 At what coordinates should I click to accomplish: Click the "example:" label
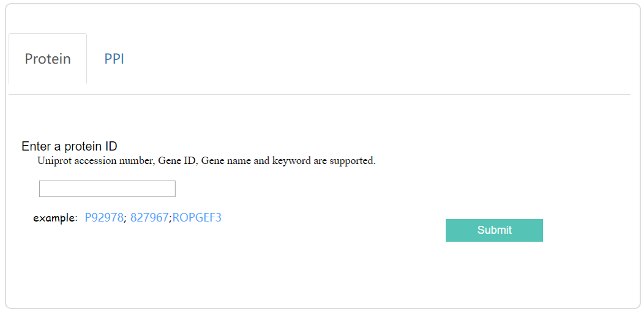click(55, 218)
